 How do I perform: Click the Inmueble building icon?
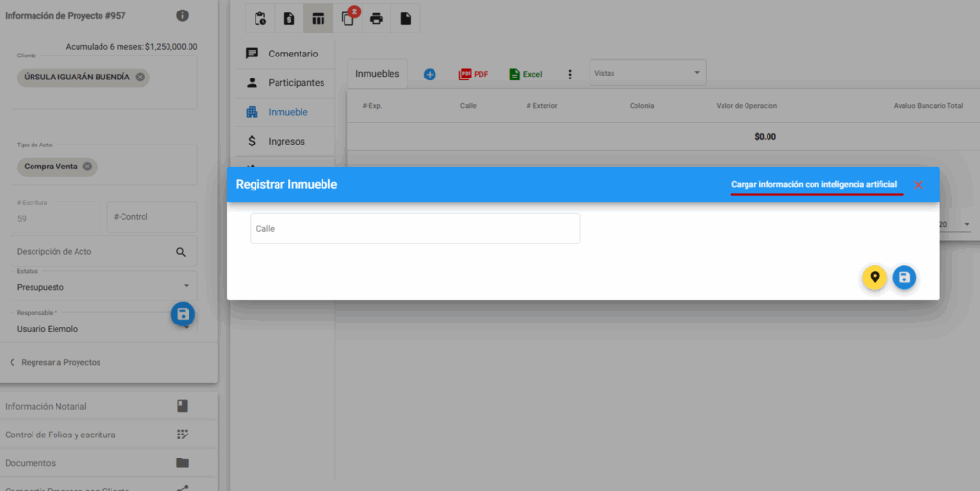coord(252,112)
